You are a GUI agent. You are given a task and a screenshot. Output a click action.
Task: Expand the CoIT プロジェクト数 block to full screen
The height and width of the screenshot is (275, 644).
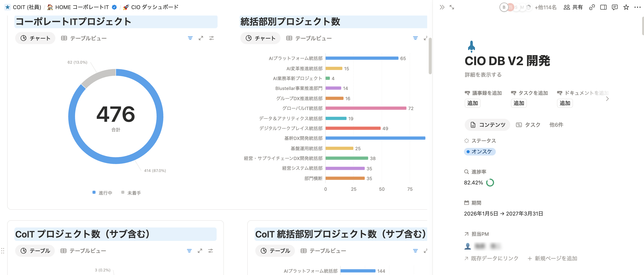(200, 251)
